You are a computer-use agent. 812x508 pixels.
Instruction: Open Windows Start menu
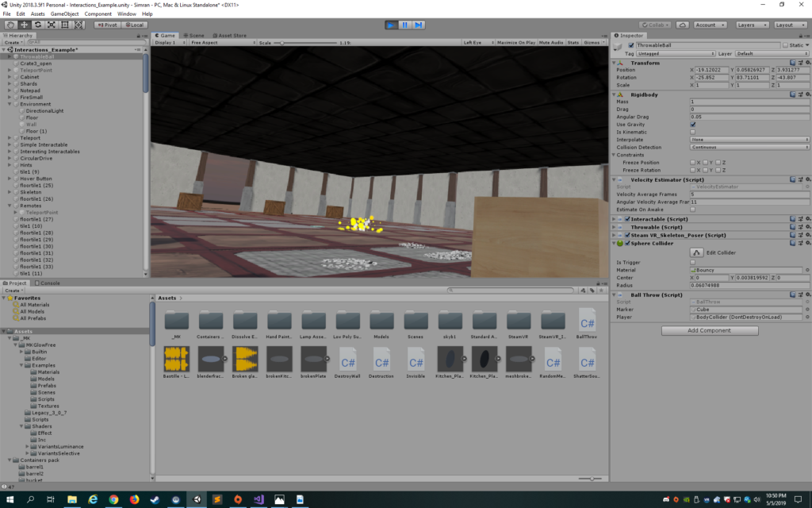point(10,500)
